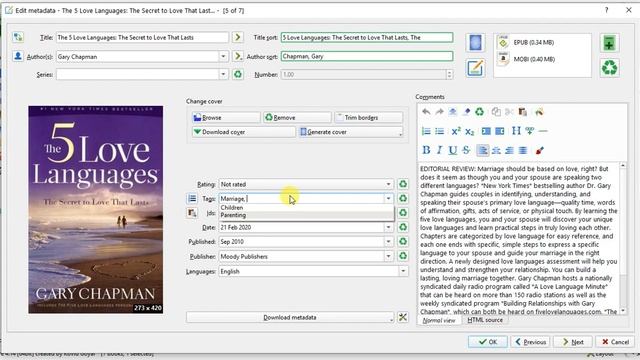Click the Comments vertical scrollbar

point(623,238)
